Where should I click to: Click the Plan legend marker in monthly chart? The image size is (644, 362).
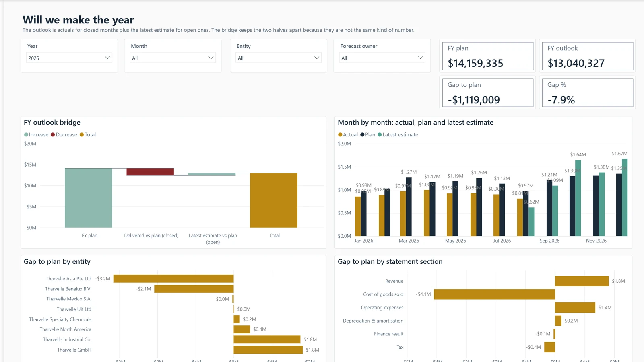click(x=362, y=135)
